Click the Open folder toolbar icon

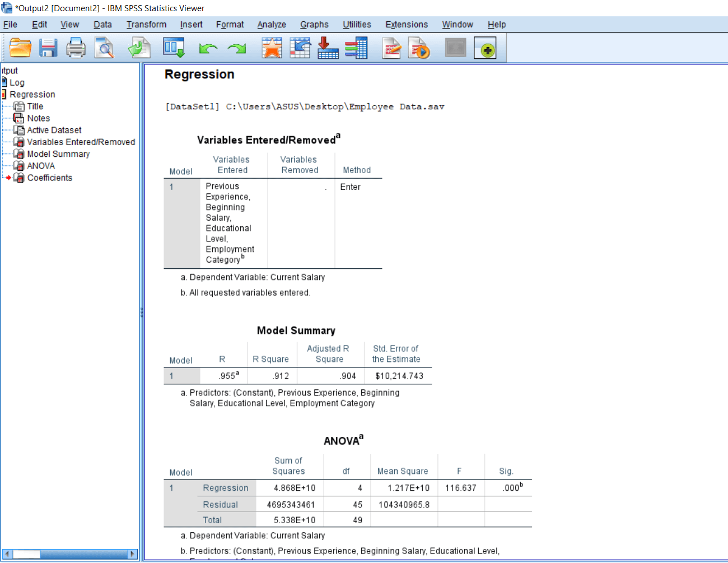click(20, 48)
